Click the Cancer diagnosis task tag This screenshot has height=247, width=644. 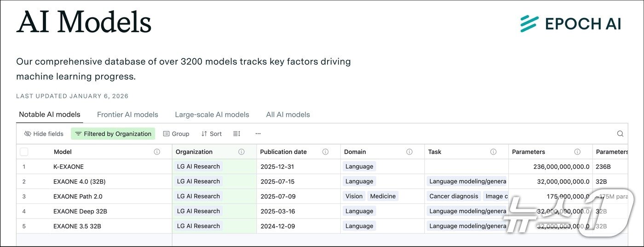[x=454, y=196]
